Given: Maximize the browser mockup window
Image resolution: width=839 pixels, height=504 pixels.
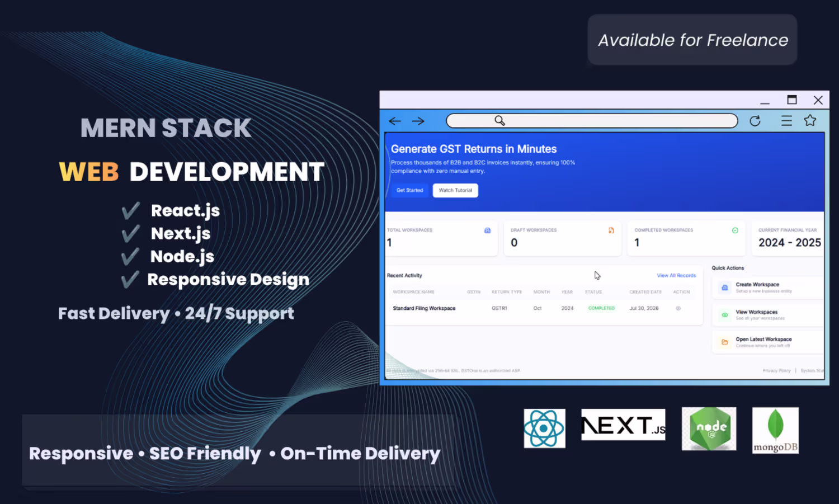Looking at the screenshot, I should coord(791,100).
